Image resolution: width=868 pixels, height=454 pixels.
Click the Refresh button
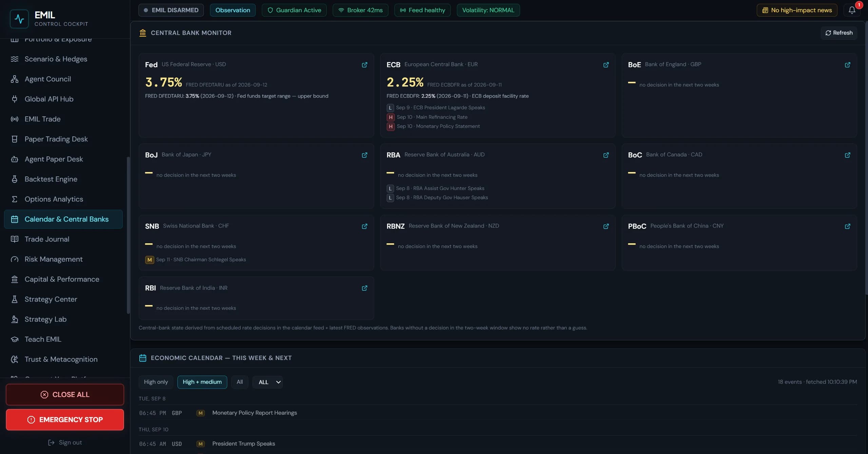839,33
